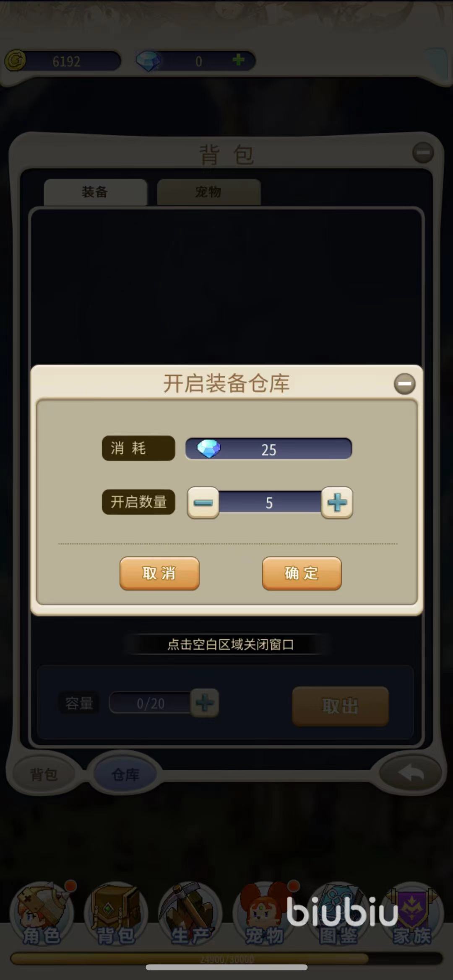
Task: Increase 开启数量 with plus button
Action: (337, 503)
